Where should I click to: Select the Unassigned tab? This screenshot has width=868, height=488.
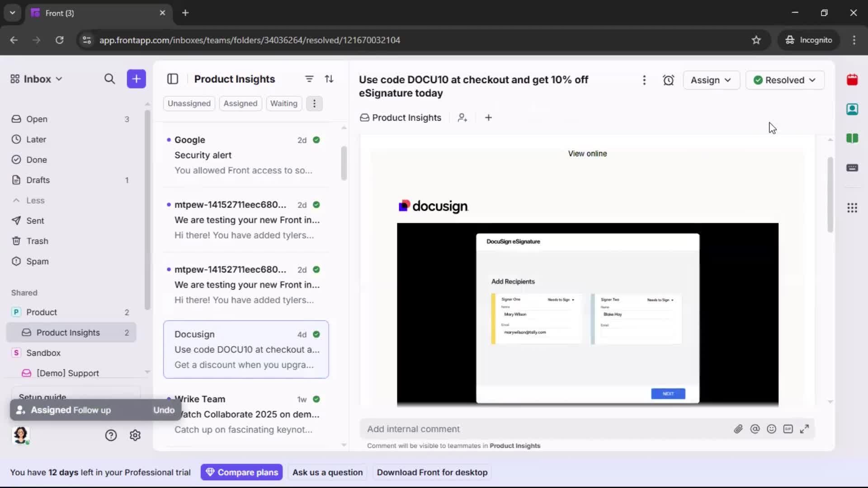pos(189,103)
